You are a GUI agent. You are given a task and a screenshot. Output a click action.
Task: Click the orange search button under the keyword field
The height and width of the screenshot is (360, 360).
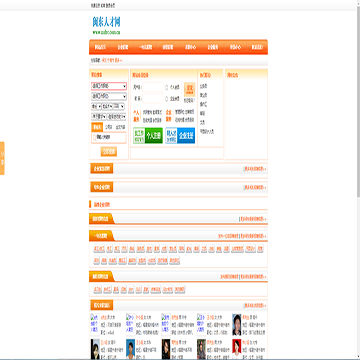109,152
